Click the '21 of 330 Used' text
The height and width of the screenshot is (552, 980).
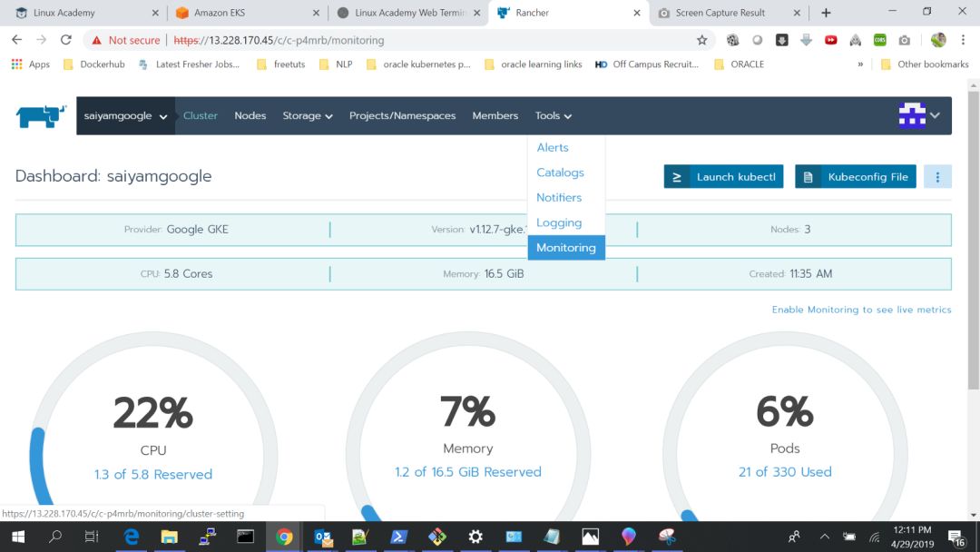click(x=785, y=472)
